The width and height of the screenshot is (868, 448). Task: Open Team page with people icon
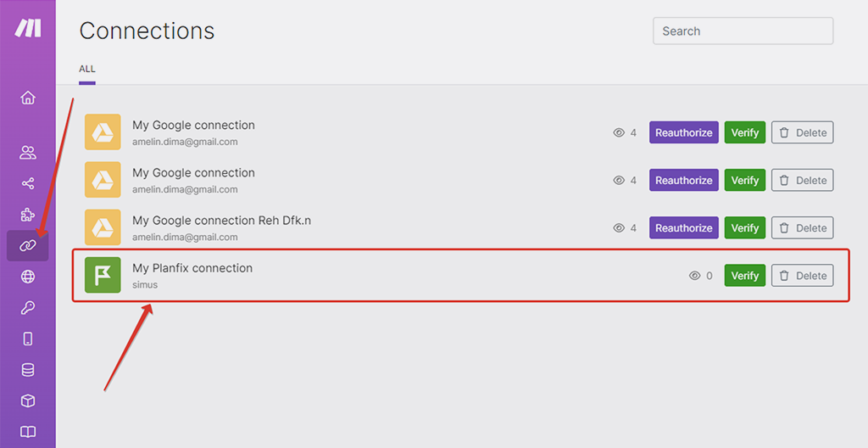click(x=28, y=153)
